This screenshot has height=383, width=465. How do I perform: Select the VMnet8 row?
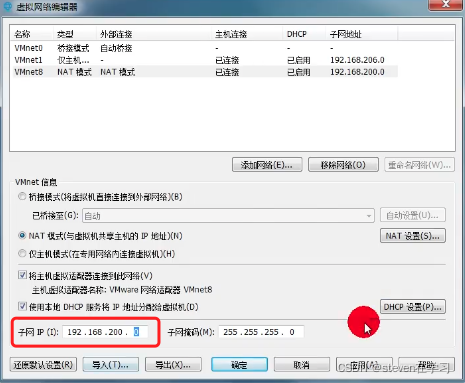(205, 72)
